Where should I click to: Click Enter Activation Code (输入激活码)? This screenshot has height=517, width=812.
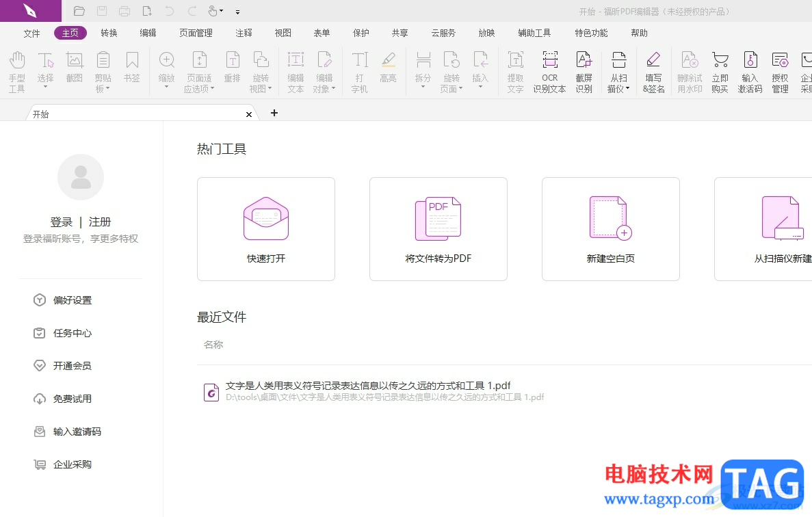[750, 72]
